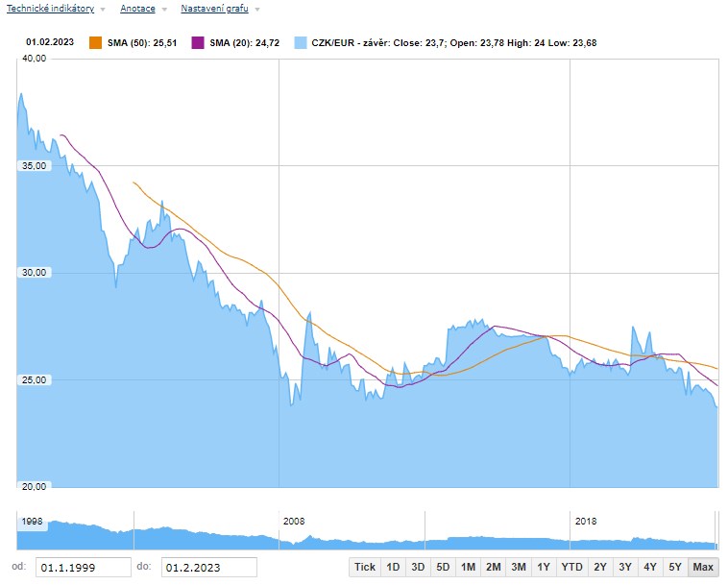Show the 1Y chart range
The width and height of the screenshot is (728, 585).
pyautogui.click(x=544, y=567)
